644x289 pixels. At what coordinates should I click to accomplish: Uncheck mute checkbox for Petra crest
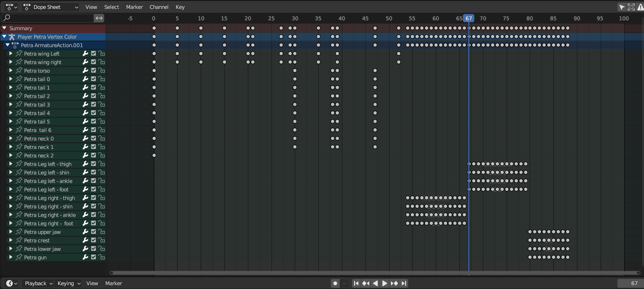pyautogui.click(x=93, y=240)
